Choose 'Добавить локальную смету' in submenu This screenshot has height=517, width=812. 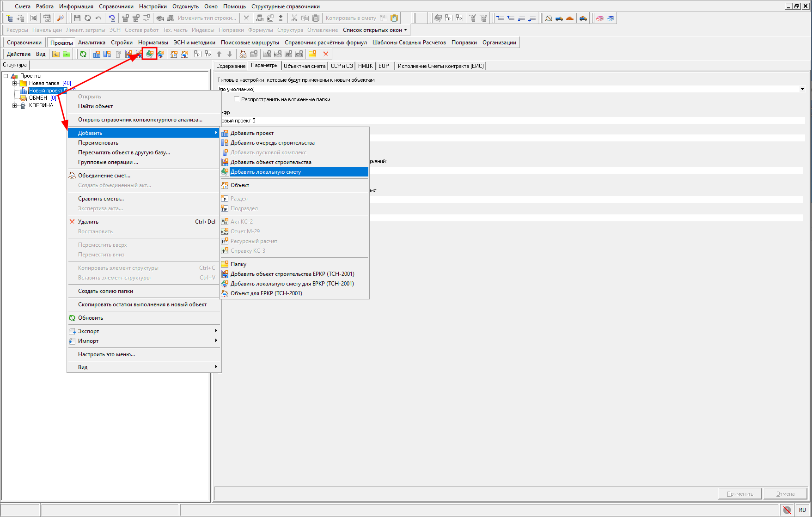click(x=266, y=172)
